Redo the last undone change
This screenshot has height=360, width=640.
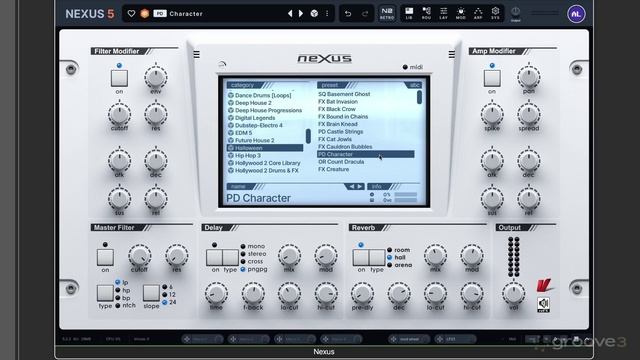coord(365,14)
